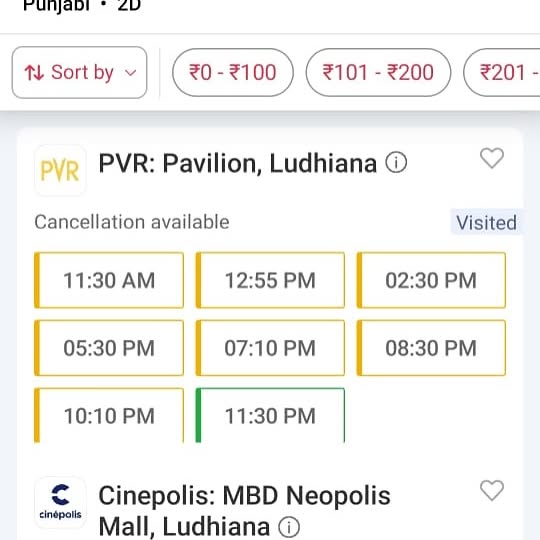Screen dimensions: 540x540
Task: Select the green 11:30 PM showtime
Action: click(270, 415)
